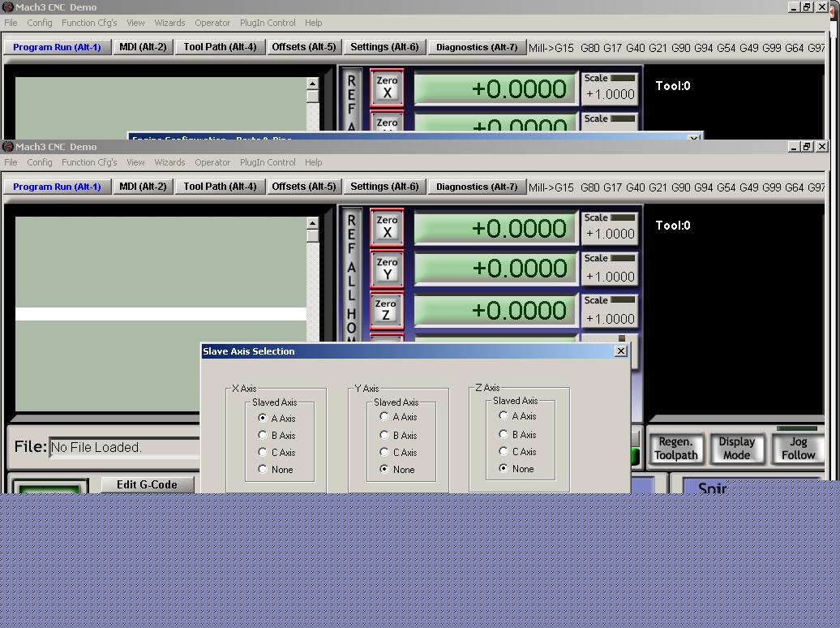The height and width of the screenshot is (628, 840).
Task: Open Config menu in front Mach3 window
Action: 40,162
